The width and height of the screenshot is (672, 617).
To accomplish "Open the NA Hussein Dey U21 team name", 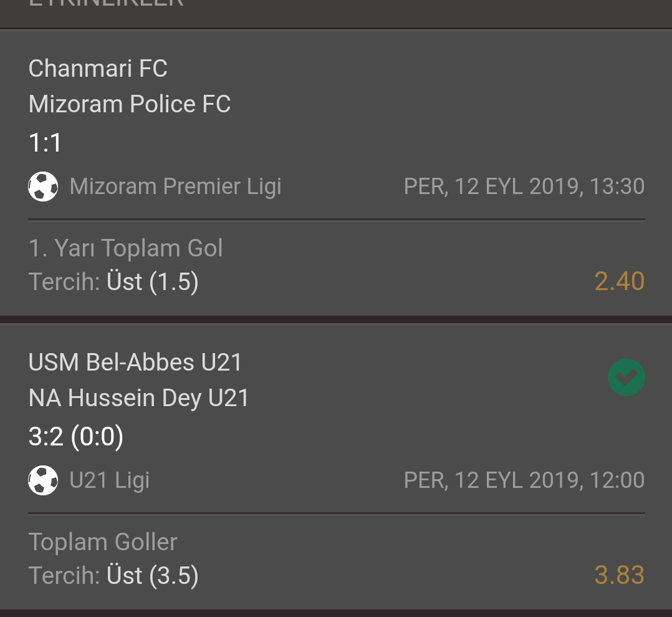I will (138, 398).
